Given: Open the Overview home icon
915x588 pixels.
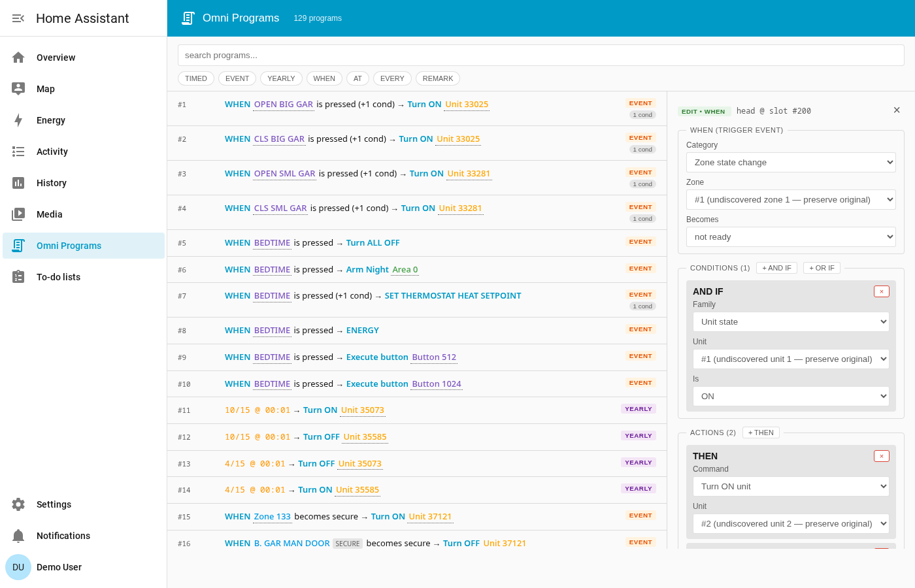Looking at the screenshot, I should (x=18, y=57).
